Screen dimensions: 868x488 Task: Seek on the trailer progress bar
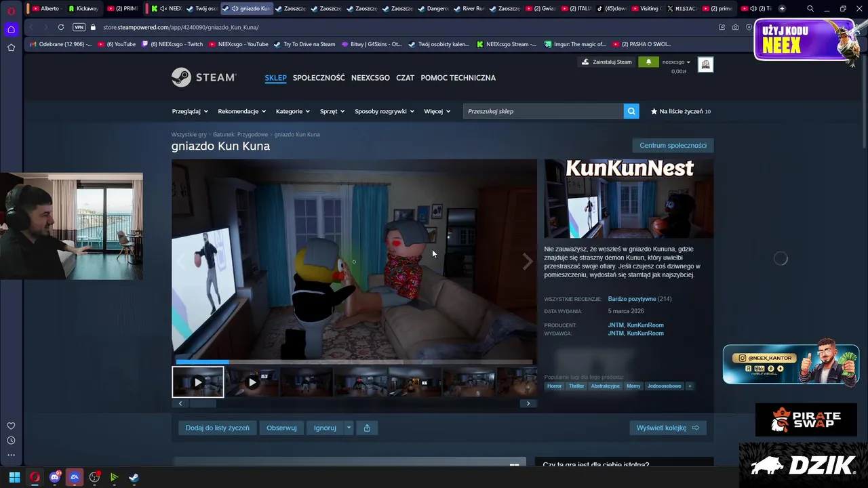pyautogui.click(x=354, y=362)
